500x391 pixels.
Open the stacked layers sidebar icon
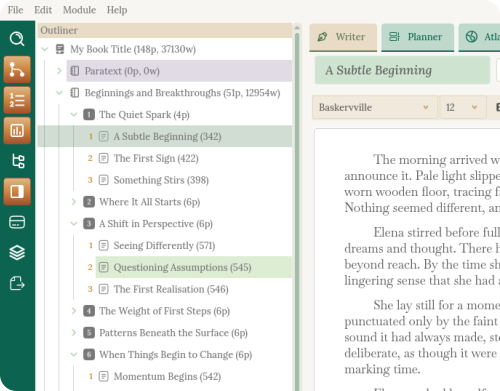pyautogui.click(x=17, y=252)
